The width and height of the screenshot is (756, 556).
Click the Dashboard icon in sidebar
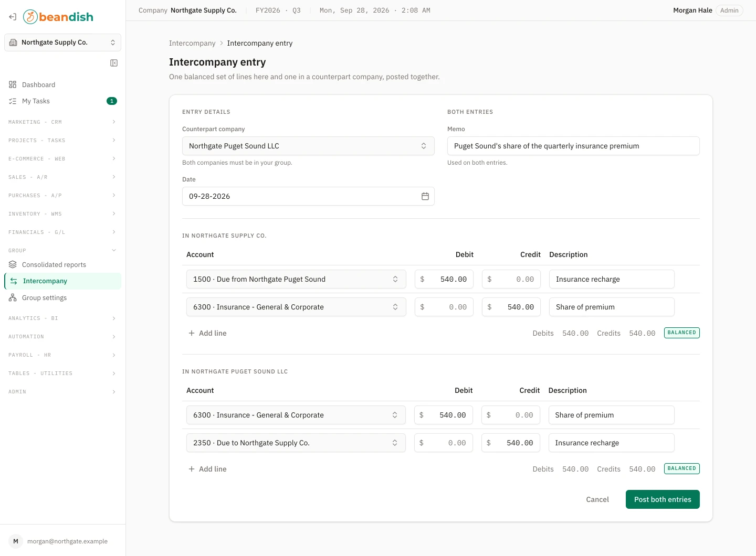[x=13, y=84]
